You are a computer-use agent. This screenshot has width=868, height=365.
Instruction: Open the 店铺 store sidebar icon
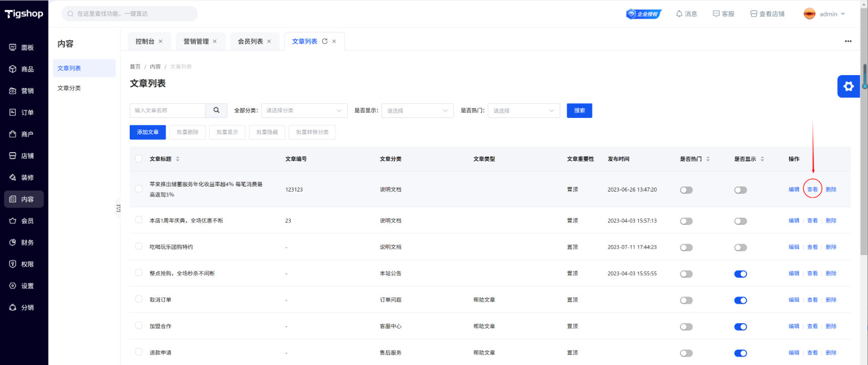click(13, 156)
